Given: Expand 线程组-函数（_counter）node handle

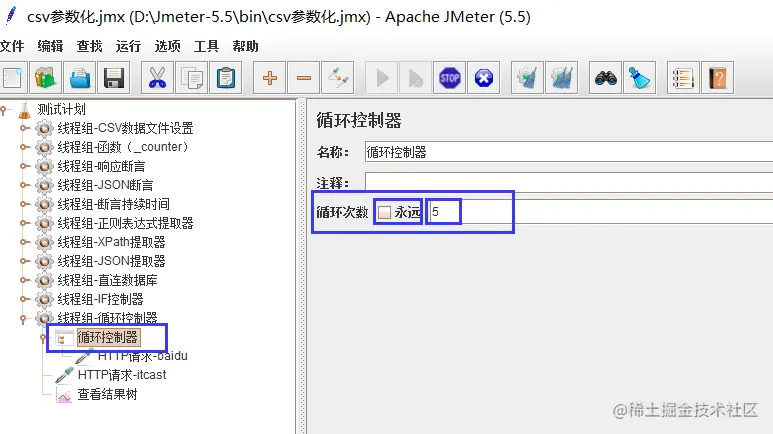Looking at the screenshot, I should coord(24,147).
